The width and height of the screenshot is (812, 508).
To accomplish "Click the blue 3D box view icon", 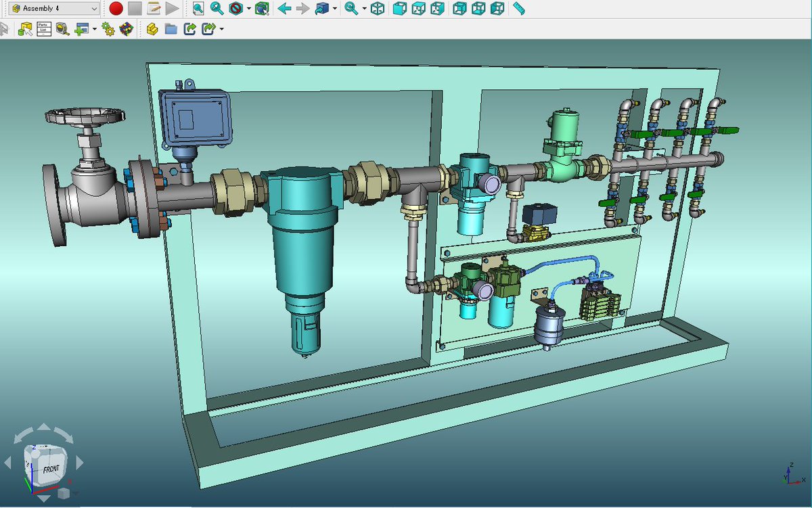I will point(322,9).
